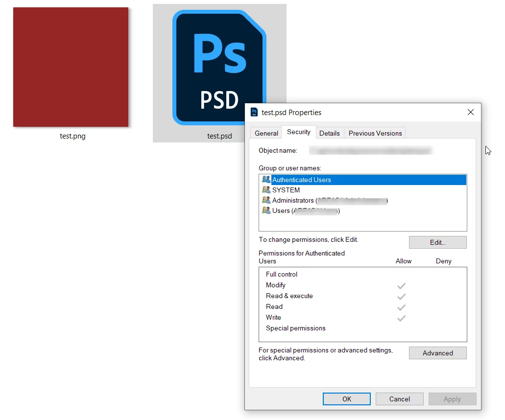Switch to the General tab
Viewport: 505px width, 420px height.
[x=266, y=133]
